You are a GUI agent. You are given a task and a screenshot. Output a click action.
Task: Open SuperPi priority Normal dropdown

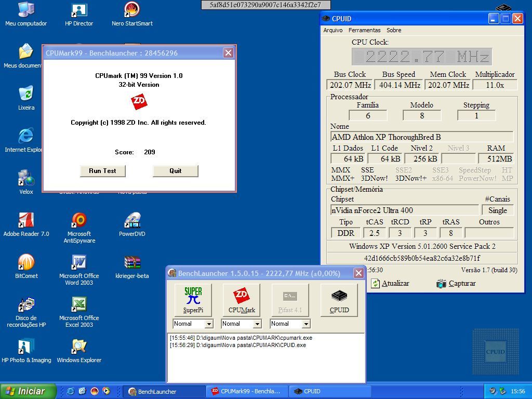(x=209, y=324)
